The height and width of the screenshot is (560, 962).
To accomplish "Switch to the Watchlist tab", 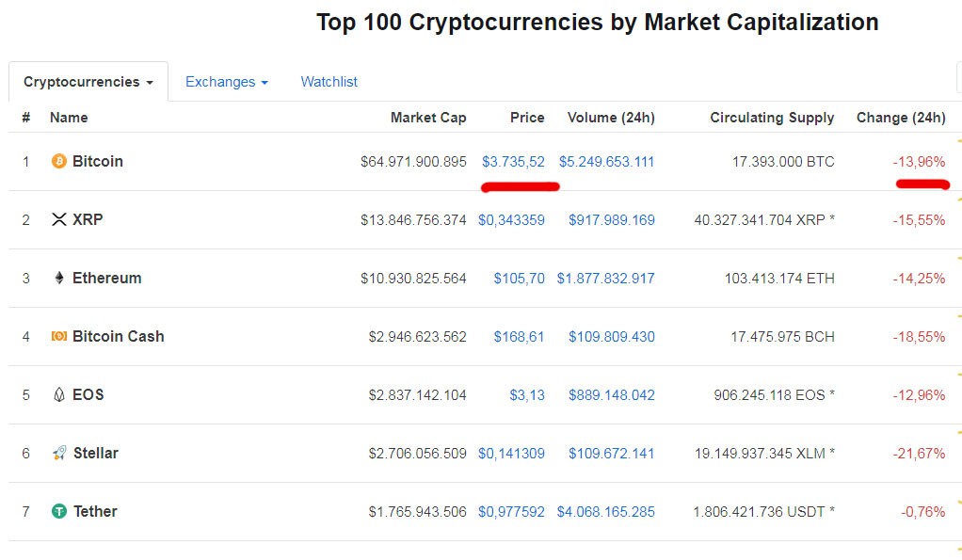I will click(x=329, y=82).
